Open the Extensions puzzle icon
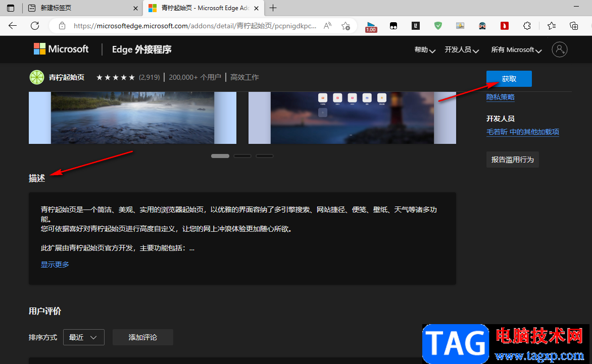 pos(527,26)
